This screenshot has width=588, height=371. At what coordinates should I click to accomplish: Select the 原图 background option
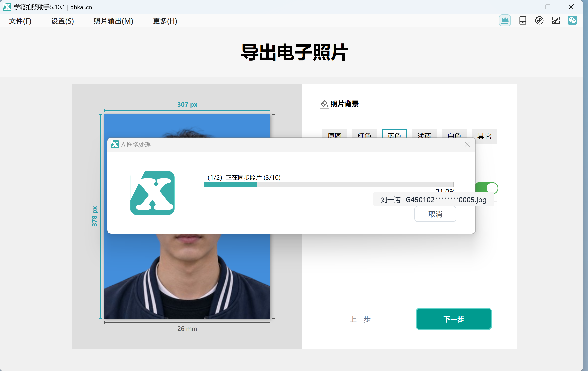(x=334, y=134)
